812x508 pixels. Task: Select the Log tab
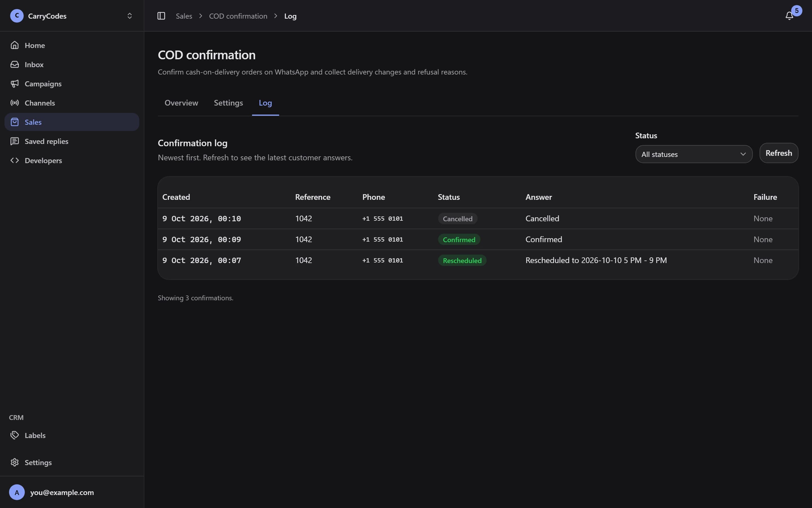coord(265,103)
